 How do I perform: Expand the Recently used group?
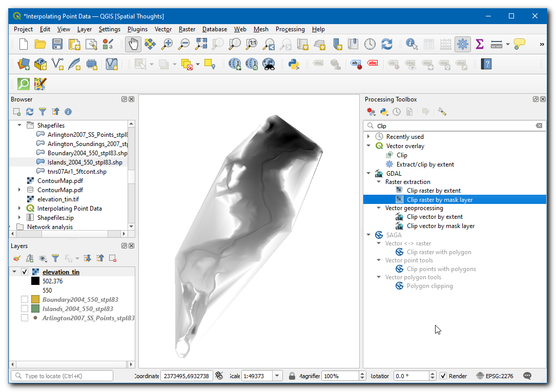tap(368, 137)
